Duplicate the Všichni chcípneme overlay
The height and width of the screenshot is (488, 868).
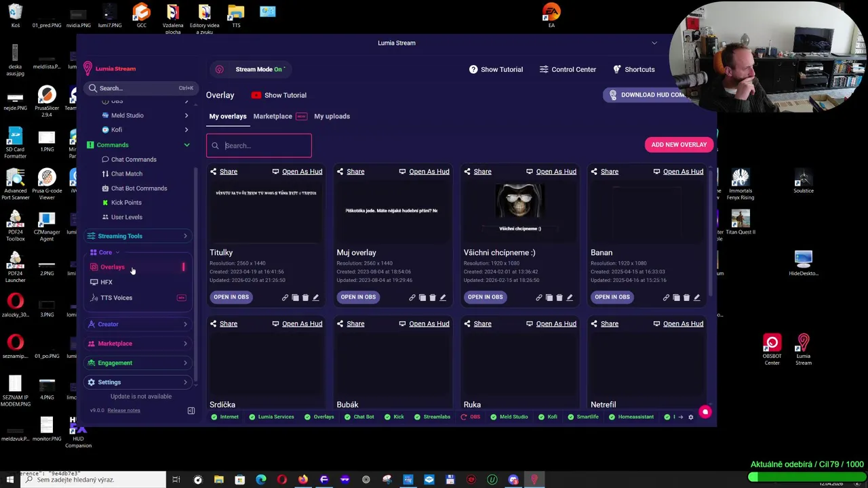[549, 297]
